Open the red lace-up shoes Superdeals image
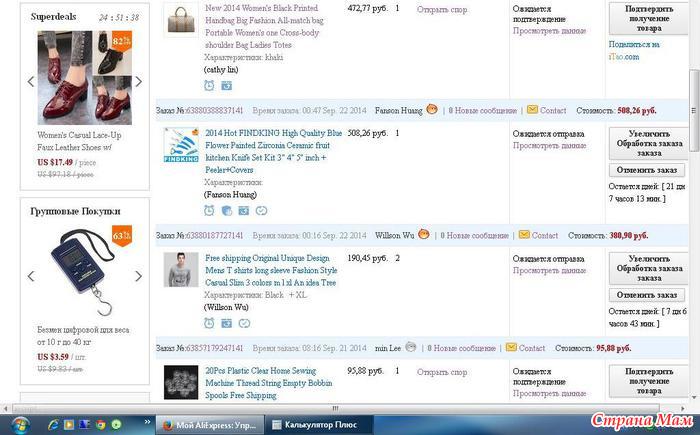Viewport: 700px width, 435px height. point(85,78)
